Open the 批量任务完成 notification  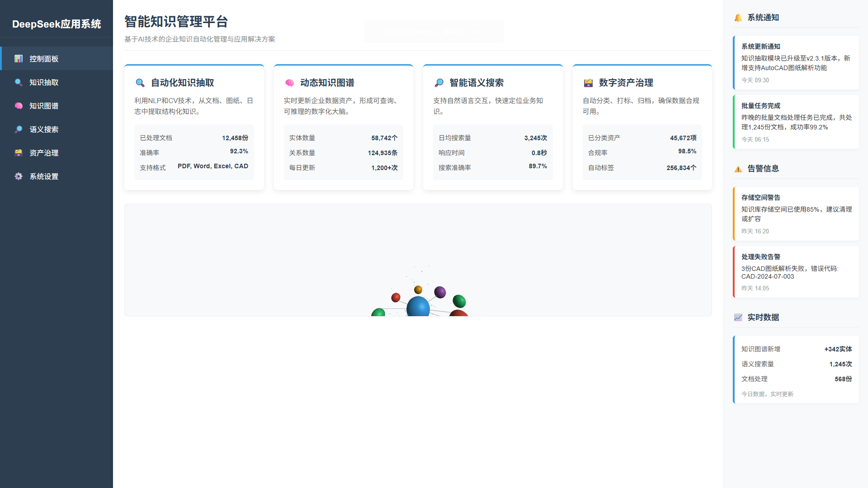[x=796, y=122]
